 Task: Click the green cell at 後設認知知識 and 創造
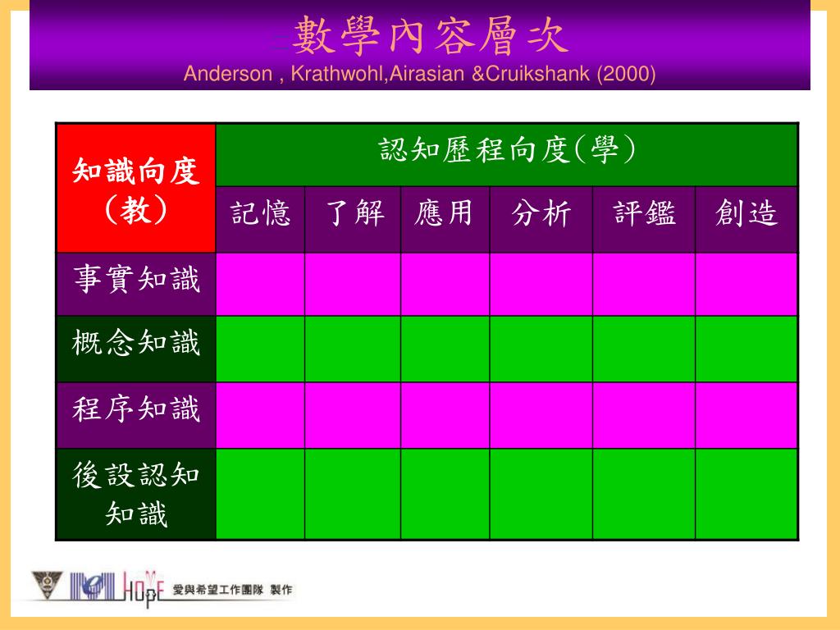pyautogui.click(x=746, y=494)
